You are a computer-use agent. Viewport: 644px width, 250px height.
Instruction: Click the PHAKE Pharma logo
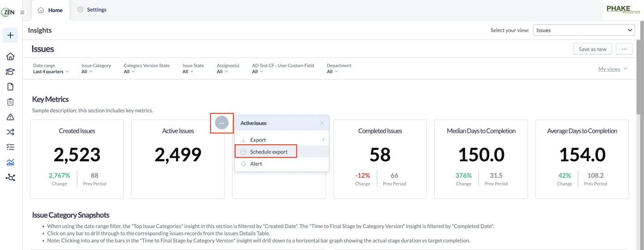(x=623, y=9)
